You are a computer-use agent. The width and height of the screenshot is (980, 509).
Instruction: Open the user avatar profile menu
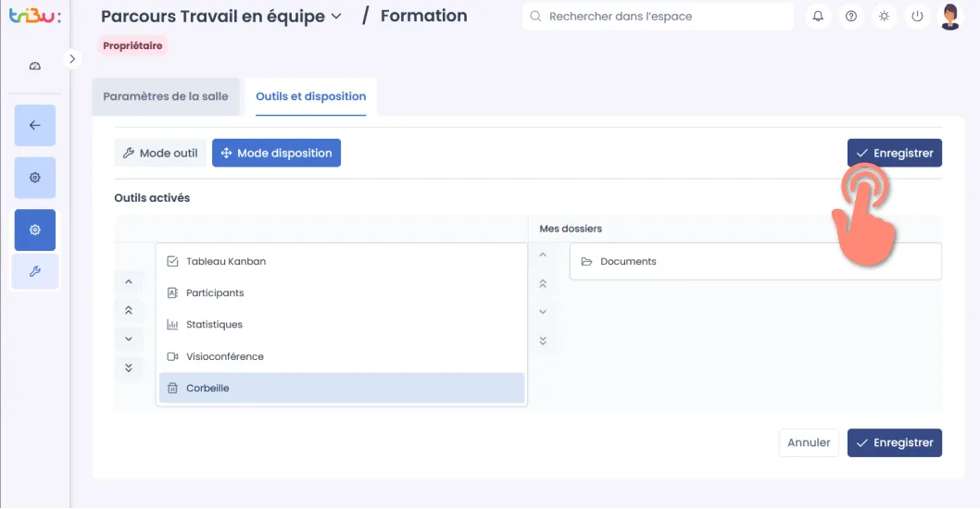point(950,17)
